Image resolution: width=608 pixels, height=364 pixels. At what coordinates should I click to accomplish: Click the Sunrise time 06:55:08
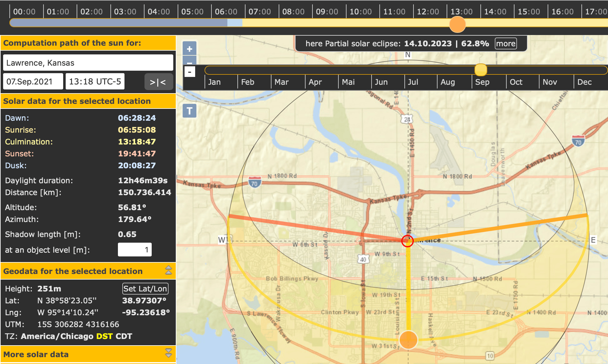tap(137, 130)
